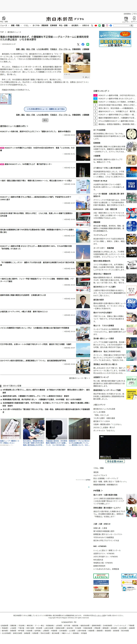This screenshot has width=137, height=644.
Task: Click 鹿児島マラソン2024 link
Action: point(102,421)
